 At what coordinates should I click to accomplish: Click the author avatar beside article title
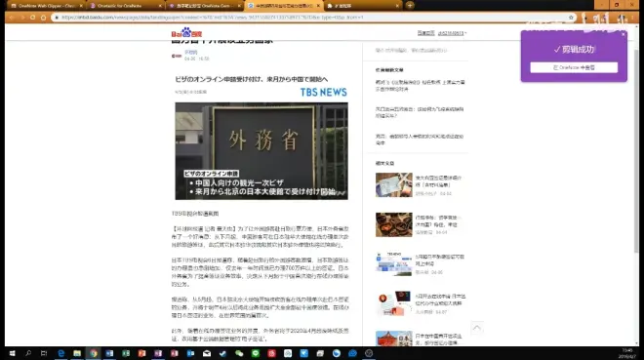coord(177,56)
